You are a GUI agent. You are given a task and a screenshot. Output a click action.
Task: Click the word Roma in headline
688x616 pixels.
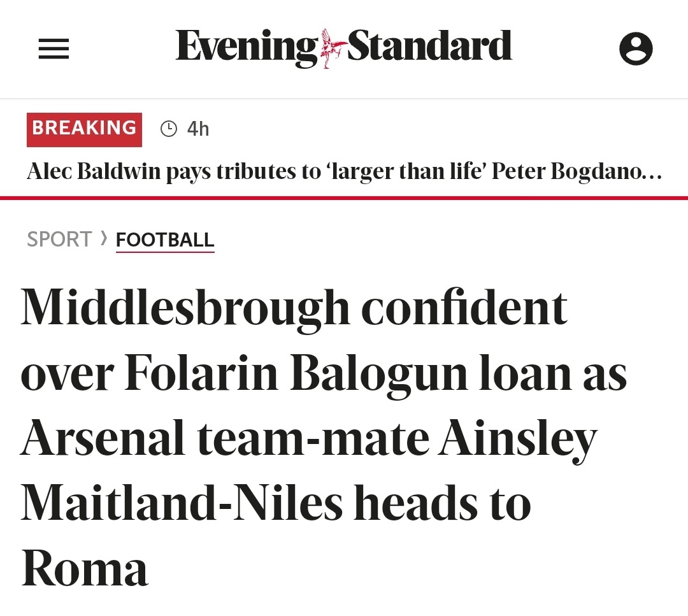coord(85,568)
